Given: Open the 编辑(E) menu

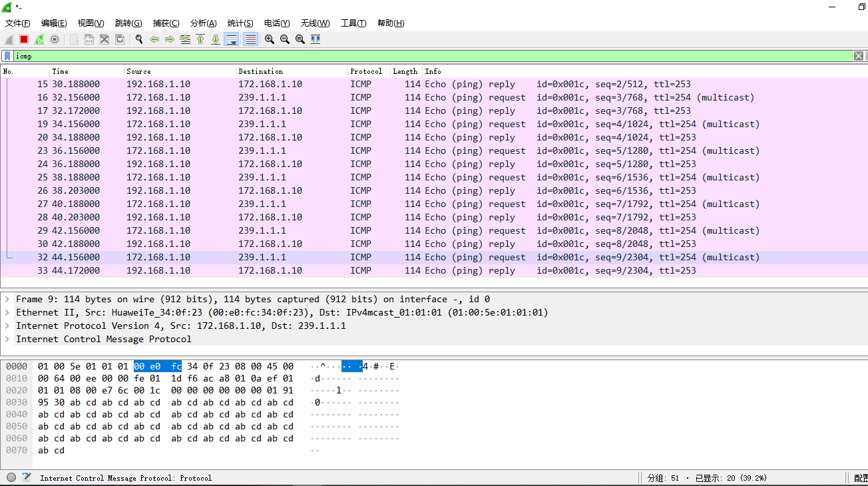Looking at the screenshot, I should [x=54, y=23].
